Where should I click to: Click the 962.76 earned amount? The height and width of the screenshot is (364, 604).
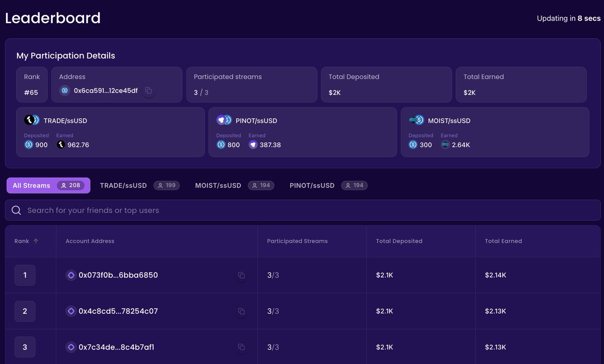79,145
